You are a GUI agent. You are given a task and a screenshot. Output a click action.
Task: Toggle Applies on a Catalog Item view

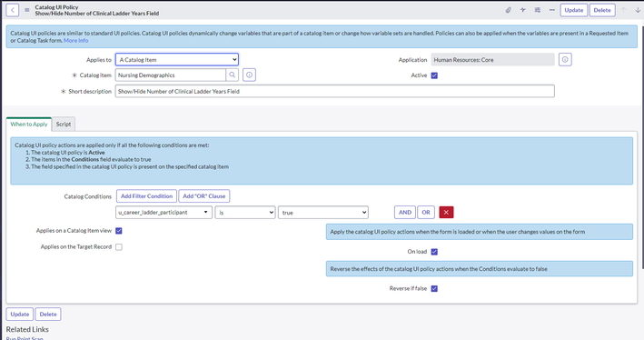[x=119, y=231]
